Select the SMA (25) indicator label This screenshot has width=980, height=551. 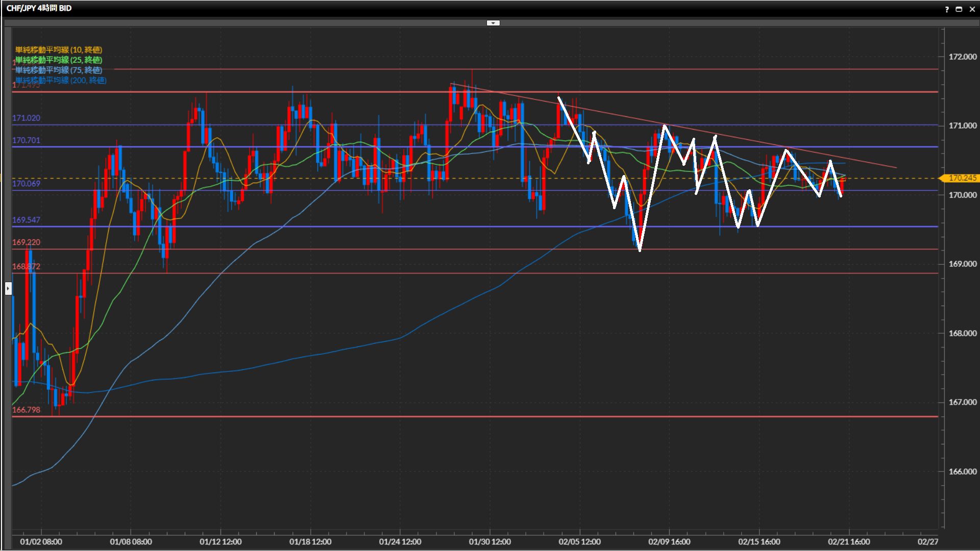click(x=59, y=60)
